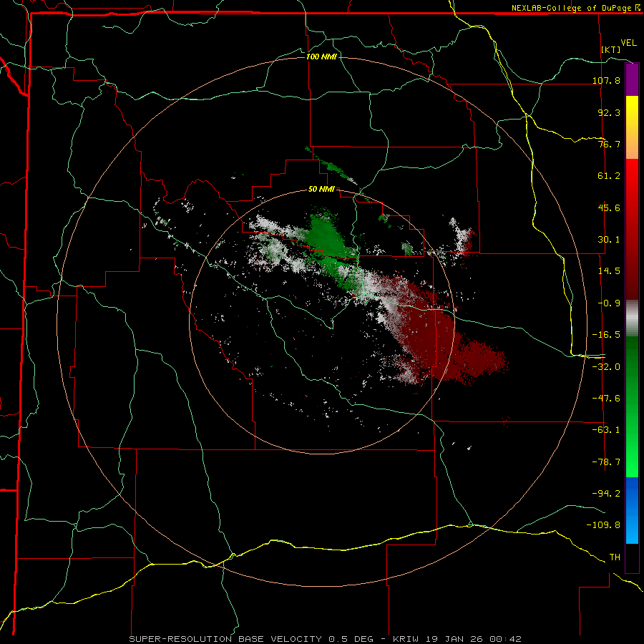
Task: Click the -0.9 legend value
Action: [x=609, y=303]
